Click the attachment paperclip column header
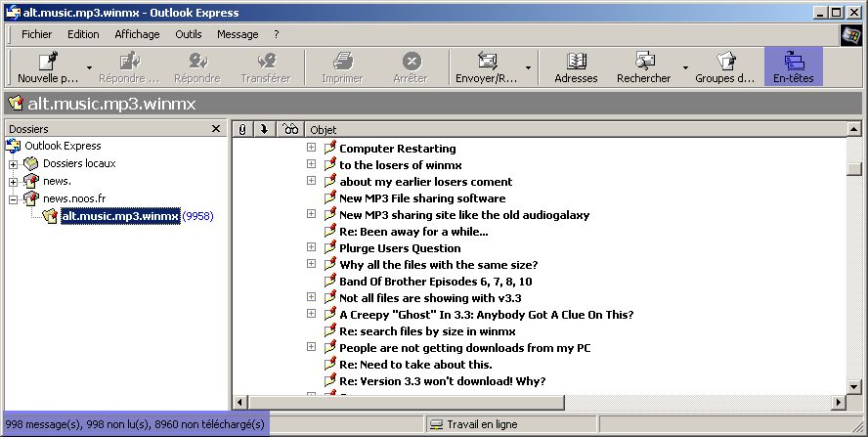The height and width of the screenshot is (437, 868). tap(241, 129)
